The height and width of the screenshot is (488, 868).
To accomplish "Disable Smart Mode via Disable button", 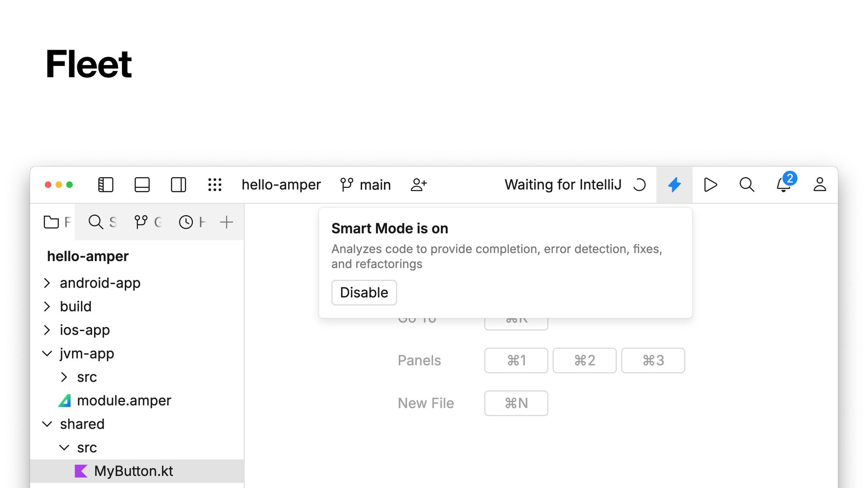I will click(x=364, y=292).
